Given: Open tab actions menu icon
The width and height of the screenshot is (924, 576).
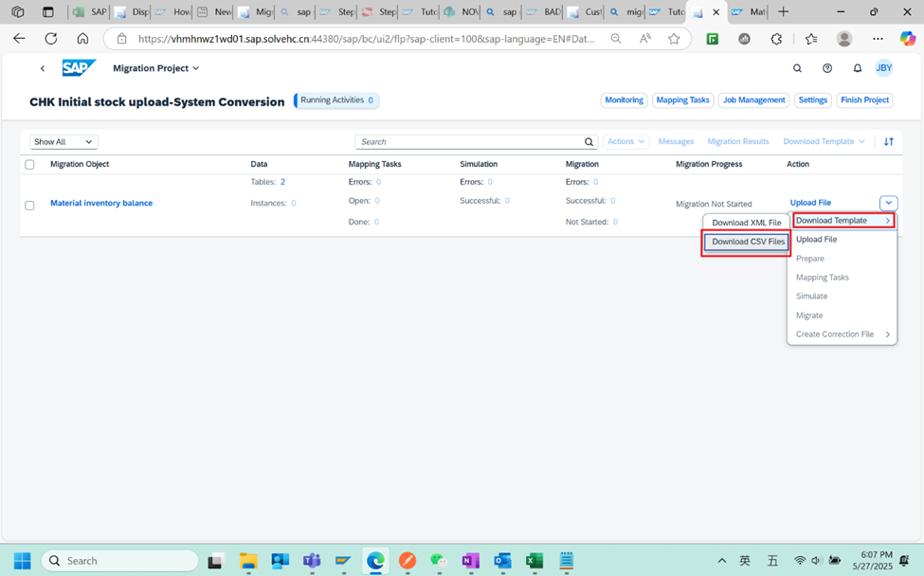Looking at the screenshot, I should pyautogui.click(x=48, y=11).
